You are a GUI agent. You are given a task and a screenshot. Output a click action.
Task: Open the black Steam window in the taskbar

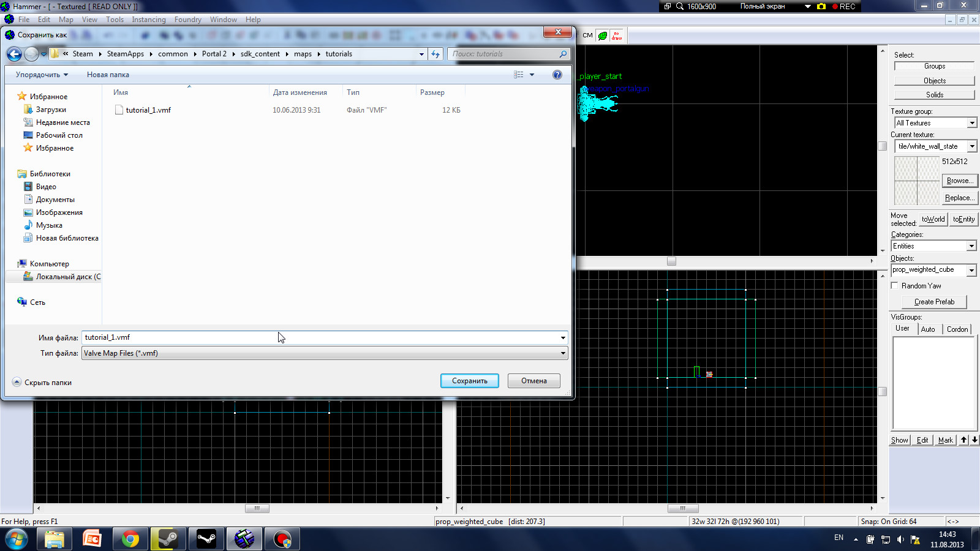(206, 539)
